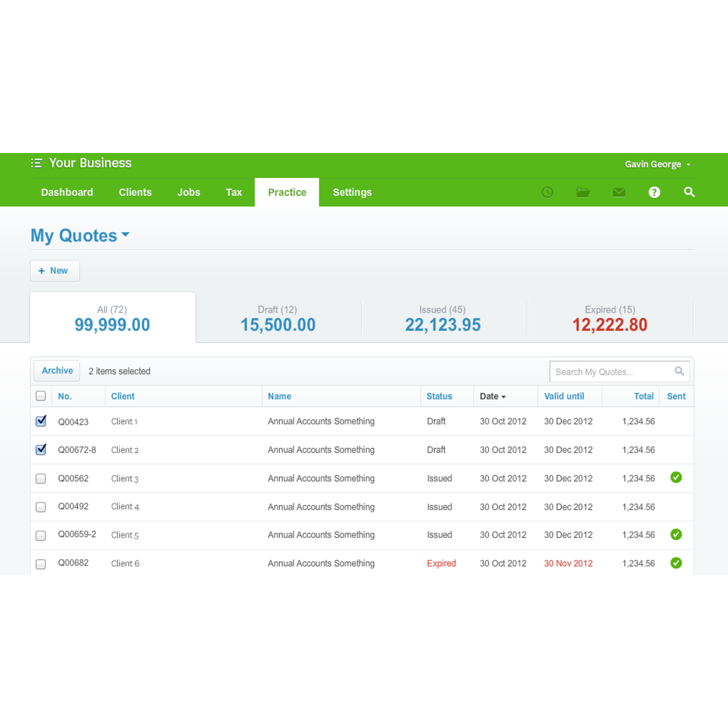The image size is (728, 728).
Task: Select the checkbox for quote Q00492
Action: (x=40, y=507)
